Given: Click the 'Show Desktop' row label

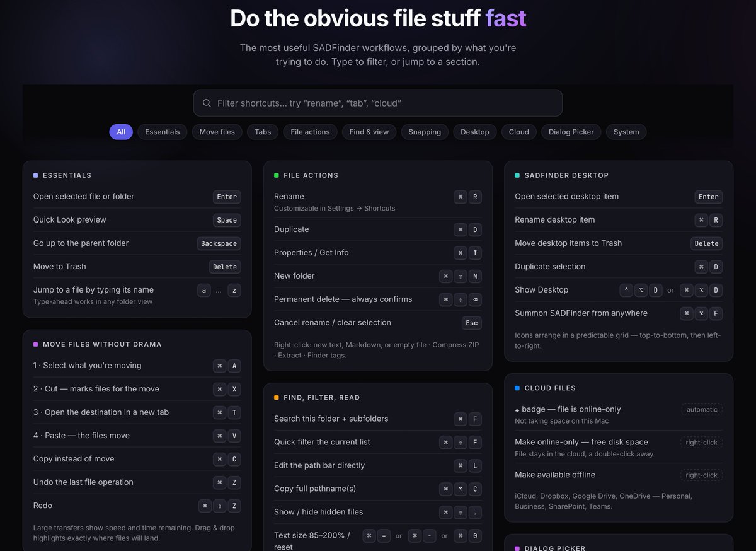Looking at the screenshot, I should (x=541, y=289).
